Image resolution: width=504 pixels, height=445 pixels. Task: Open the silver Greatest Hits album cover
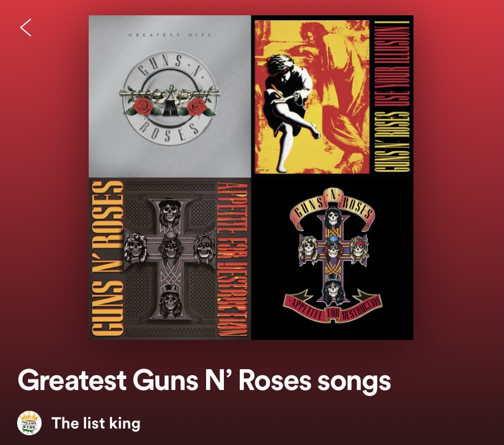tap(169, 97)
